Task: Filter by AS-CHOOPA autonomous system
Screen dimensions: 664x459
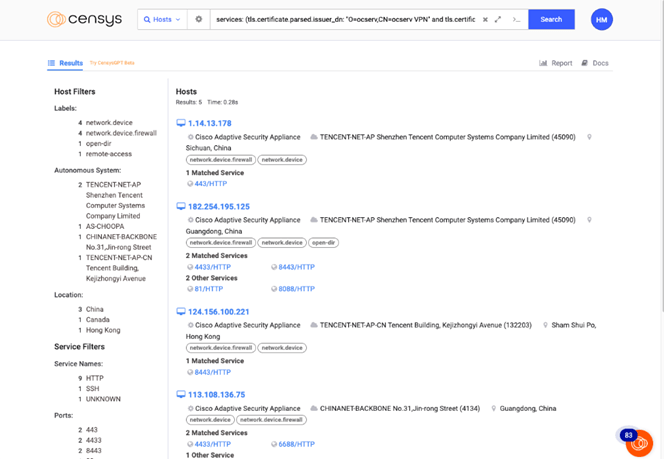Action: (x=105, y=226)
